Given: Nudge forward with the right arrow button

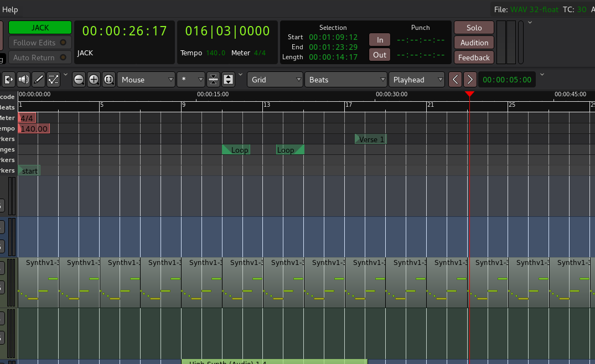Looking at the screenshot, I should (x=469, y=80).
